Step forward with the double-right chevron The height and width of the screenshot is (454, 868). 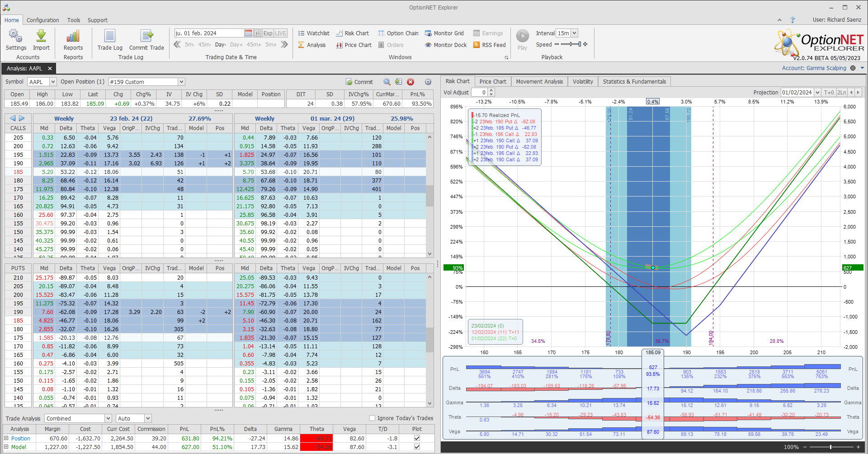(284, 44)
